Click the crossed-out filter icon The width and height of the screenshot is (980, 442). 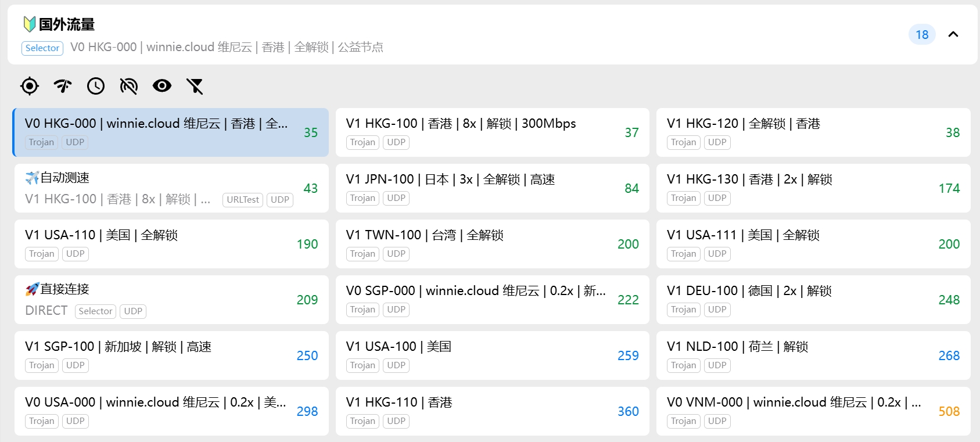[x=195, y=86]
